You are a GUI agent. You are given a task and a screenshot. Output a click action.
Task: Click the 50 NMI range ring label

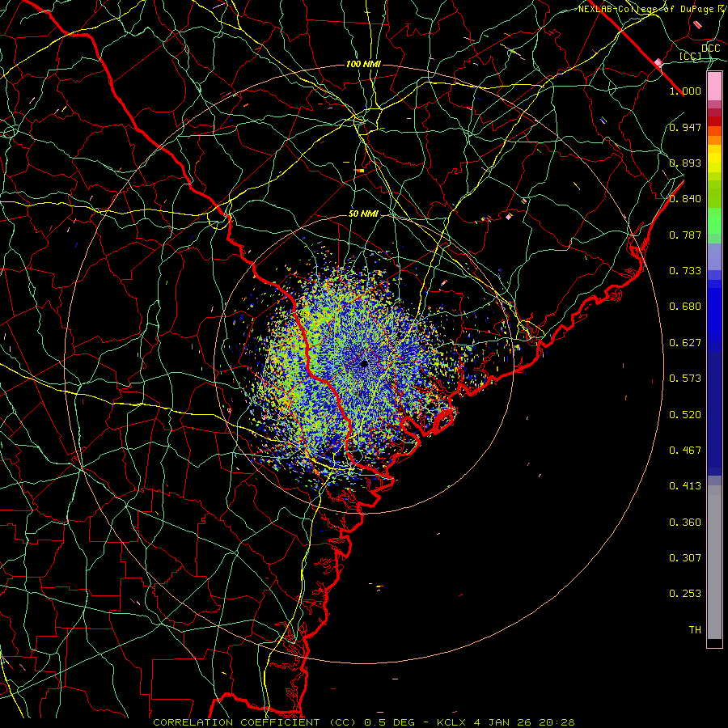(363, 214)
